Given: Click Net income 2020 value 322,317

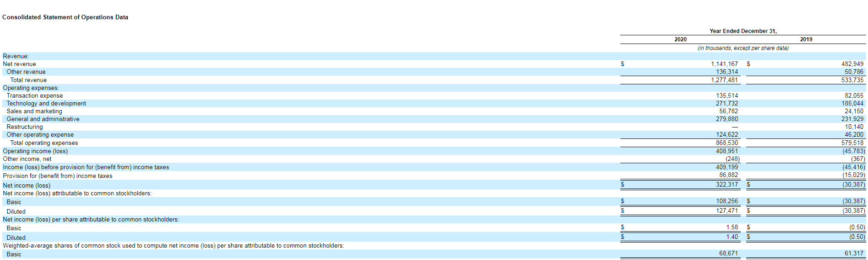Looking at the screenshot, I should point(727,185).
